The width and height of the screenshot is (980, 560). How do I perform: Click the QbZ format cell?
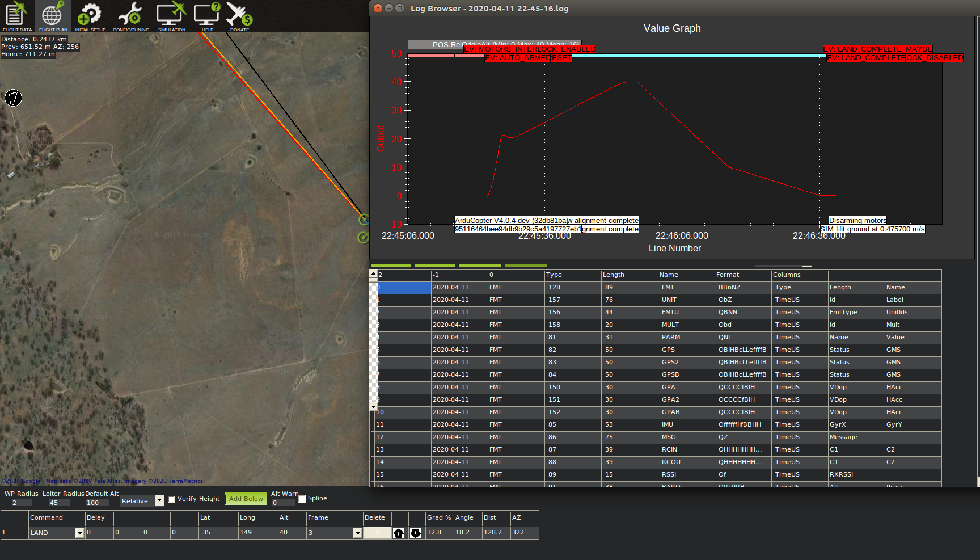click(x=743, y=300)
